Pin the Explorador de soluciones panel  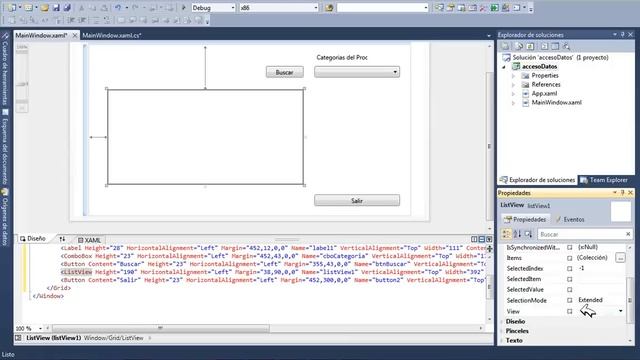[623, 35]
